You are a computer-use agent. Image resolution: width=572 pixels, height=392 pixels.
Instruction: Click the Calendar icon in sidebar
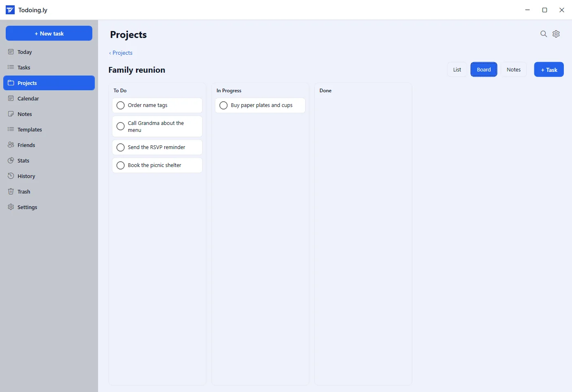[x=11, y=98]
